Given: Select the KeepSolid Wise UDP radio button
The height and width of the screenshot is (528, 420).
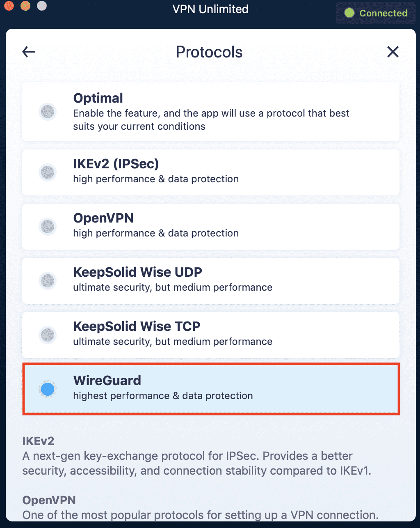Looking at the screenshot, I should pos(48,281).
